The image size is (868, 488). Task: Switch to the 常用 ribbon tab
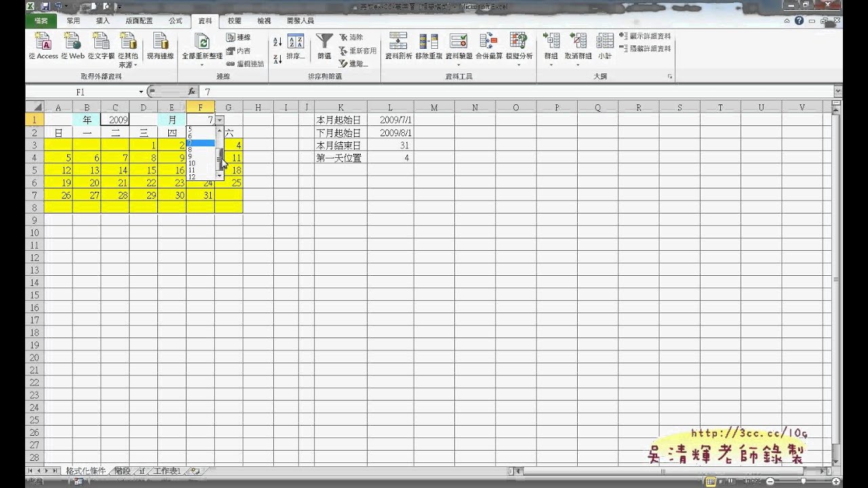click(73, 21)
